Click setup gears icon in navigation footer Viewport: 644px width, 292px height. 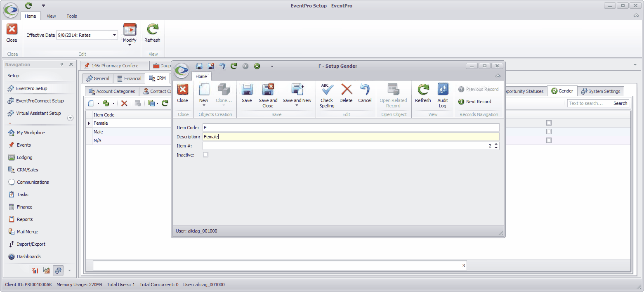coord(58,271)
